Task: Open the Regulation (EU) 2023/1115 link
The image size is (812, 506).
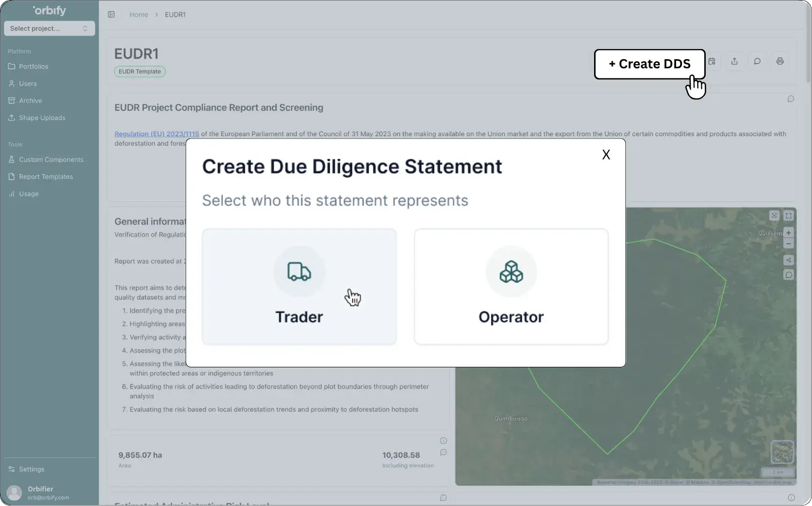Action: click(x=157, y=134)
